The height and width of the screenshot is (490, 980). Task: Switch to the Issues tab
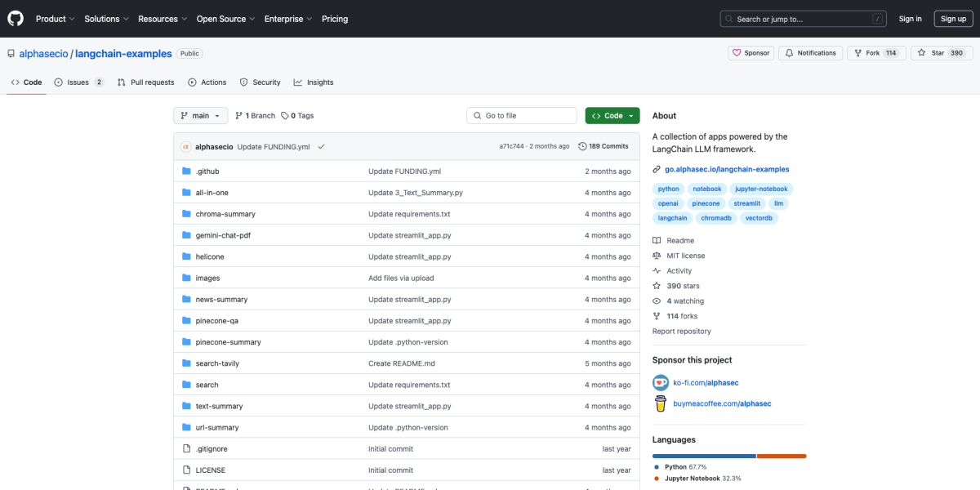tap(78, 82)
